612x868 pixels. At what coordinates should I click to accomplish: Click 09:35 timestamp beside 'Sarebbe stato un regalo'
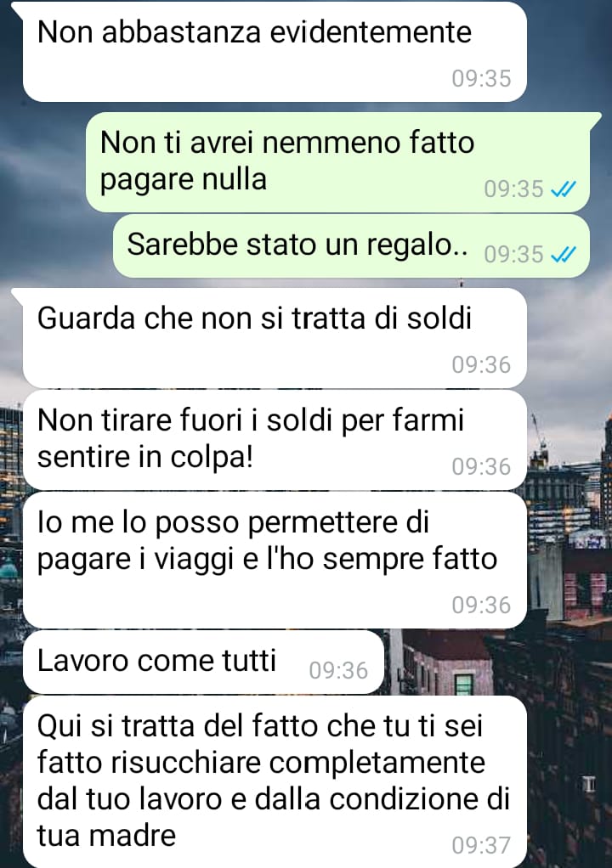point(513,254)
